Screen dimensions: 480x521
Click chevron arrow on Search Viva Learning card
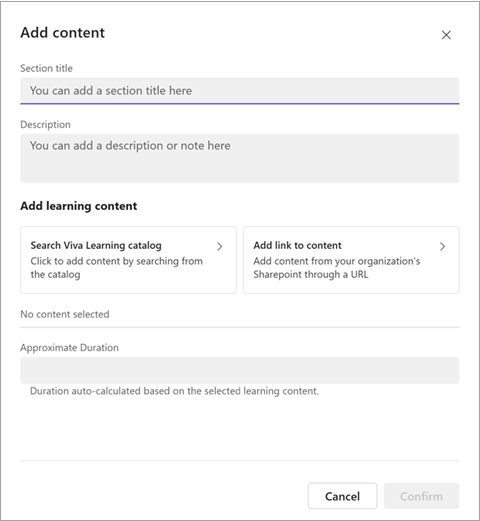click(x=219, y=246)
